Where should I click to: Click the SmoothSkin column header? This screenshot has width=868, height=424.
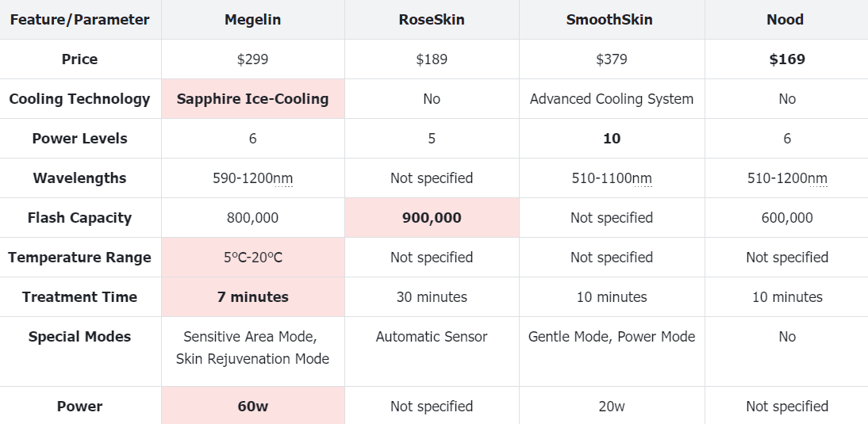point(612,19)
